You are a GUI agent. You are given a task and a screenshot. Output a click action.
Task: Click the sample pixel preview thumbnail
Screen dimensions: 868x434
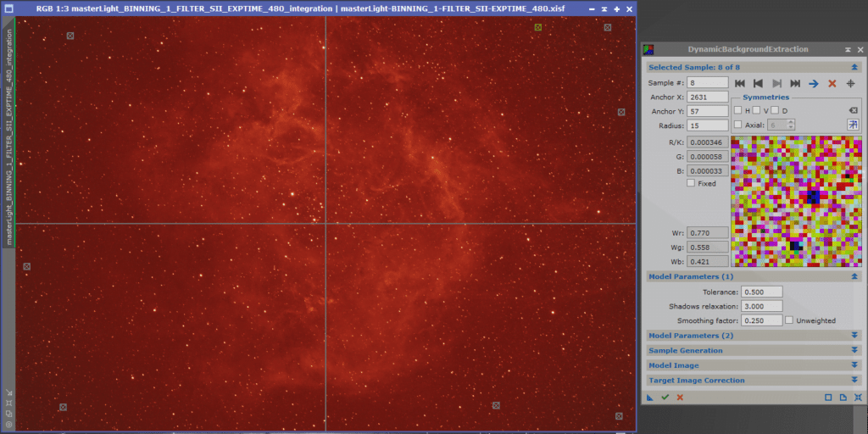797,202
